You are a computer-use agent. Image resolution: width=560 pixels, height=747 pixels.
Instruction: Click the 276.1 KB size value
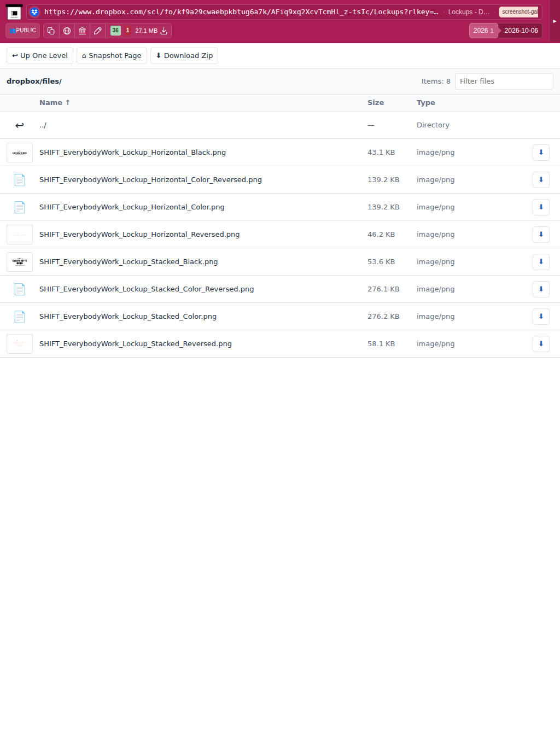pyautogui.click(x=383, y=289)
